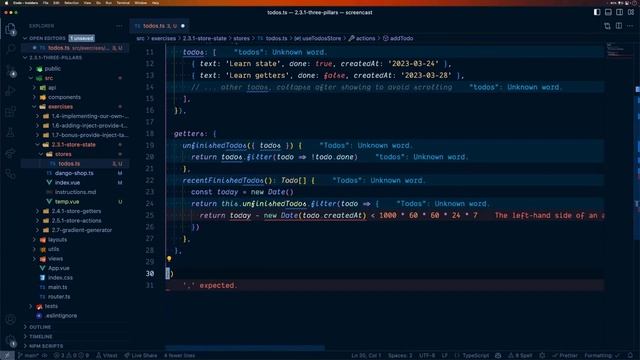
Task: Open the Testing beaker view
Action: (11, 132)
